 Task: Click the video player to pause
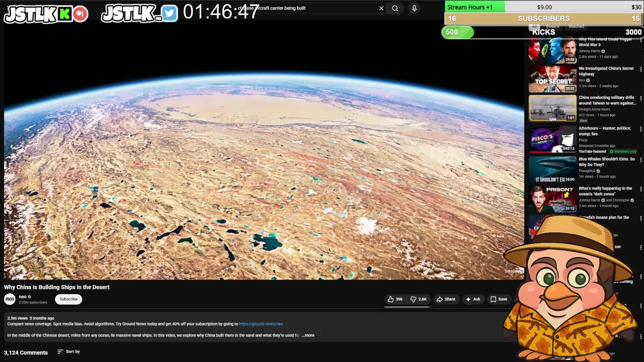click(264, 151)
